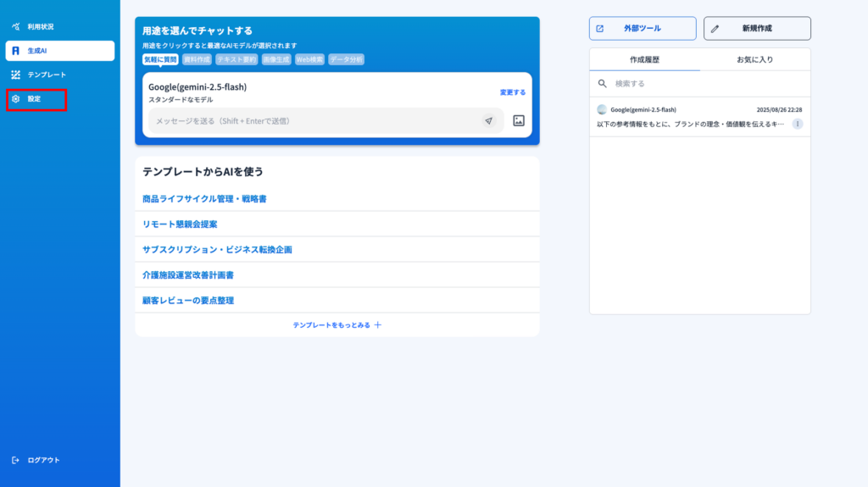Click the メッセージを送る input field
868x487 pixels.
(314, 121)
